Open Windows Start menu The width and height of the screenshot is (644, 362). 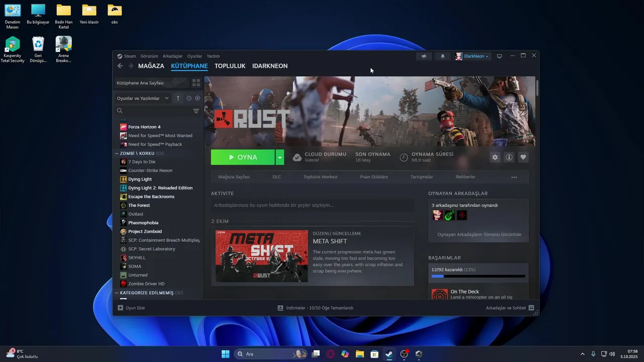point(225,354)
